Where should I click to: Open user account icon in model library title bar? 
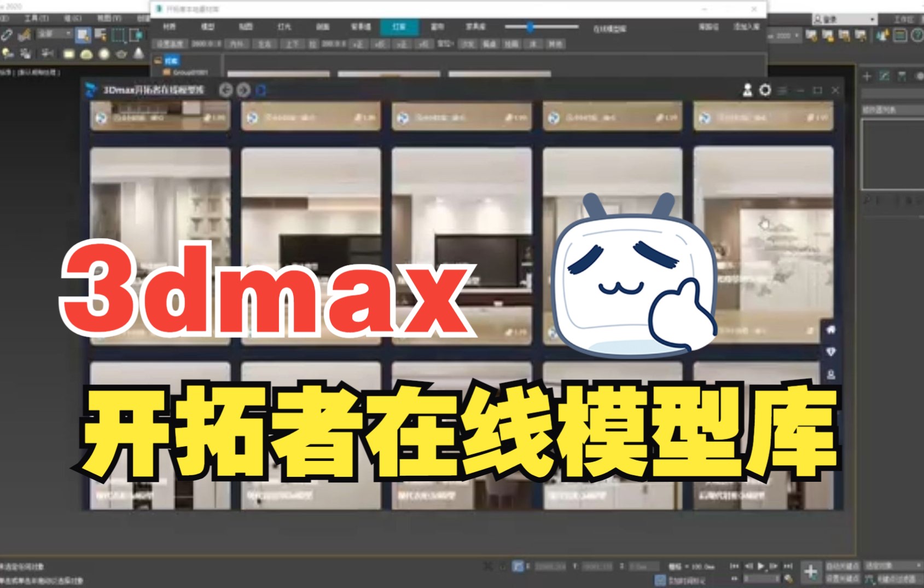747,90
